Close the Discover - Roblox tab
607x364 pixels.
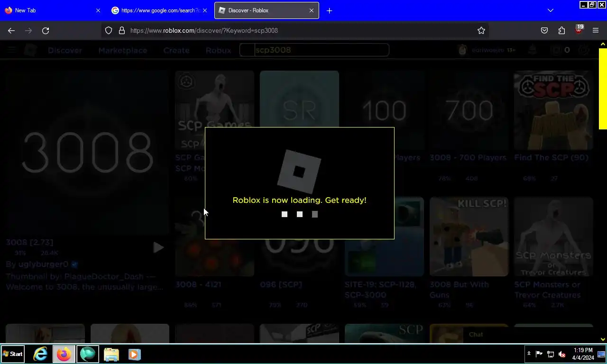[312, 10]
